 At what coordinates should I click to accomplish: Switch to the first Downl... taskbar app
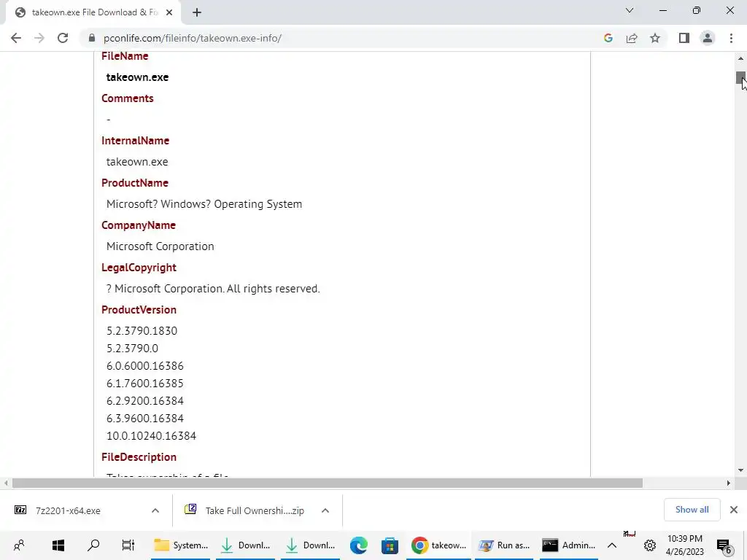[x=246, y=545]
